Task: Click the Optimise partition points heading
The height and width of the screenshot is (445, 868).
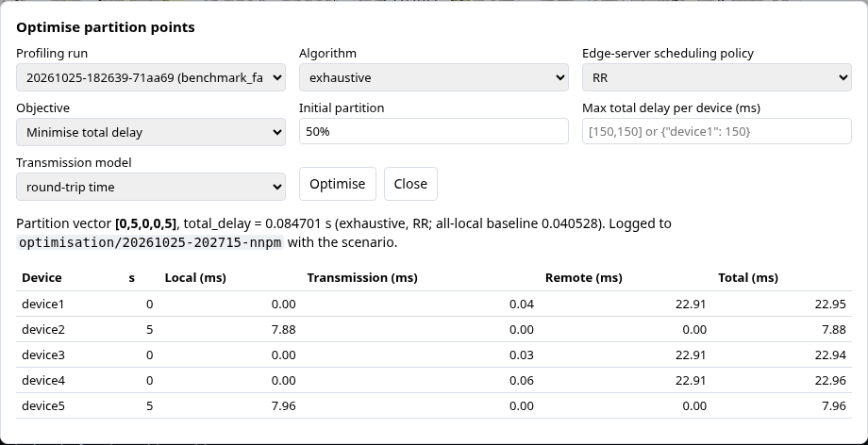Action: 105,27
